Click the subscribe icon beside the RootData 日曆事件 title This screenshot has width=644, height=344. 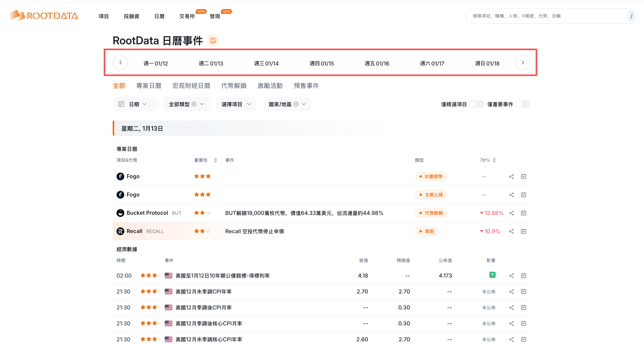tap(213, 41)
